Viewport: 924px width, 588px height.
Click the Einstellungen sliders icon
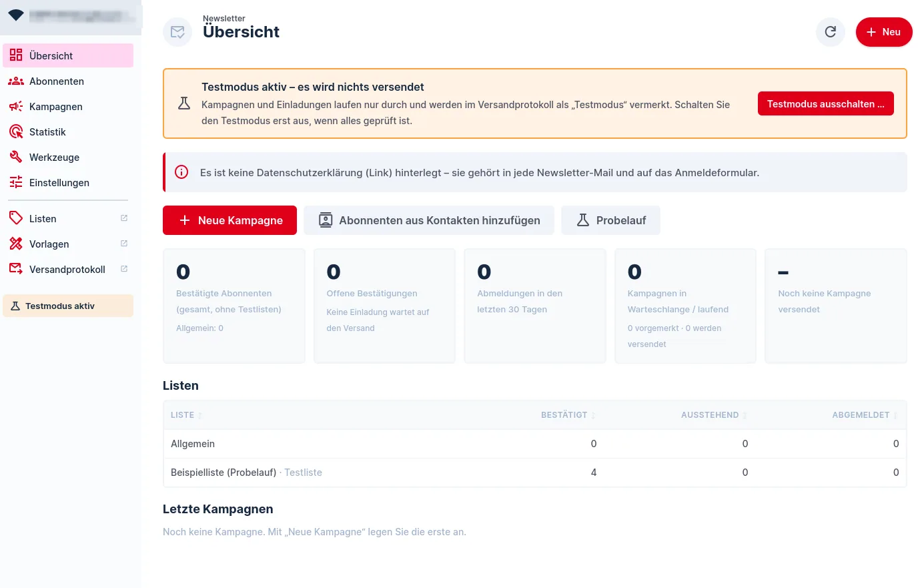[x=16, y=182]
